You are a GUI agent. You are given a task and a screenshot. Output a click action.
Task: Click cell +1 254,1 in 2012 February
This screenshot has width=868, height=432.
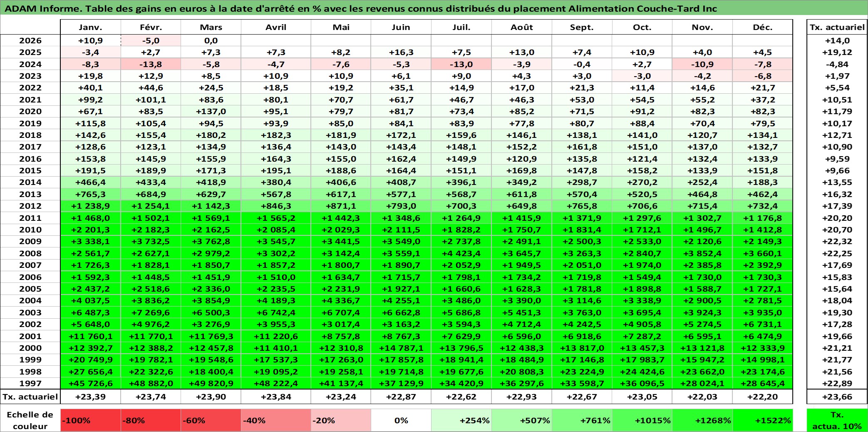coord(151,206)
